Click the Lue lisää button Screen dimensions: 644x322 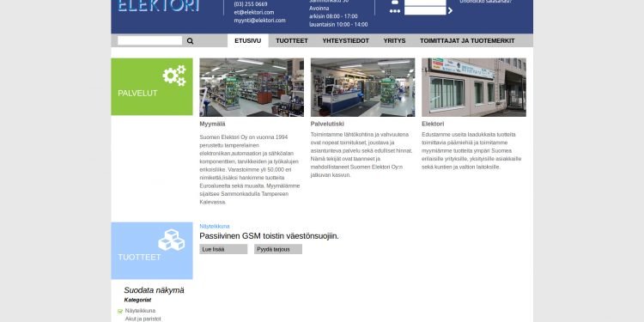[x=223, y=249]
